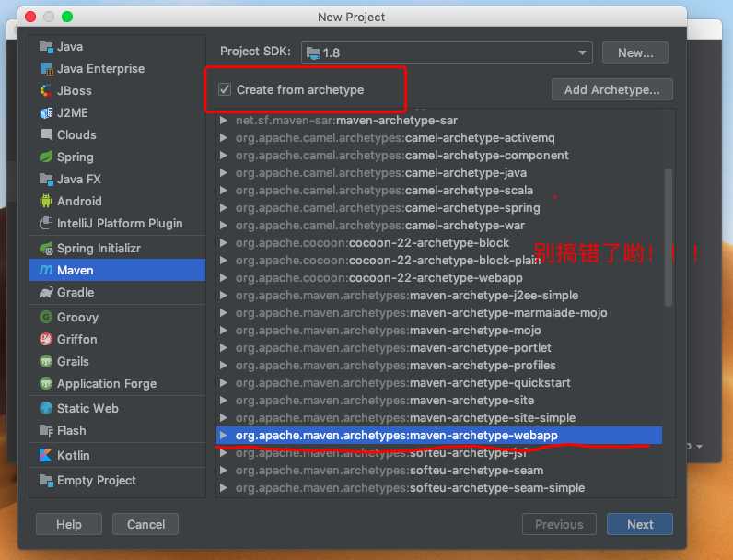733x560 pixels.
Task: Click the J2ME icon
Action: 46,112
